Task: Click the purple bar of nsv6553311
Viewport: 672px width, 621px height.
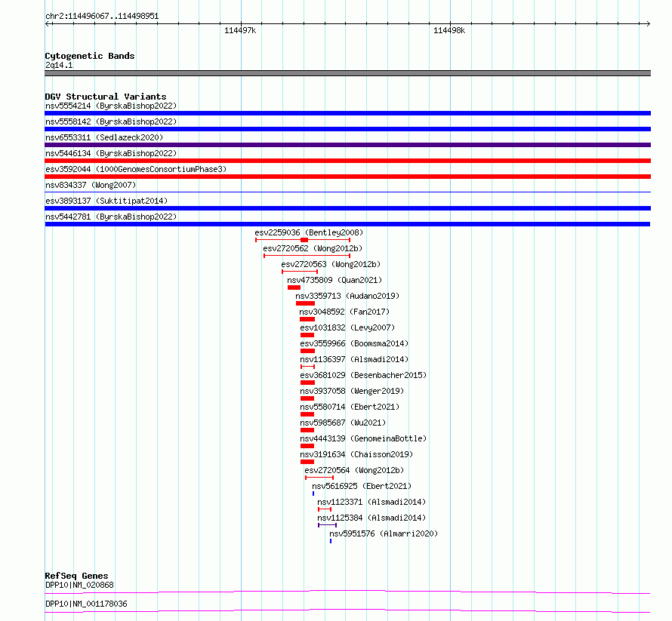Action: [x=347, y=145]
